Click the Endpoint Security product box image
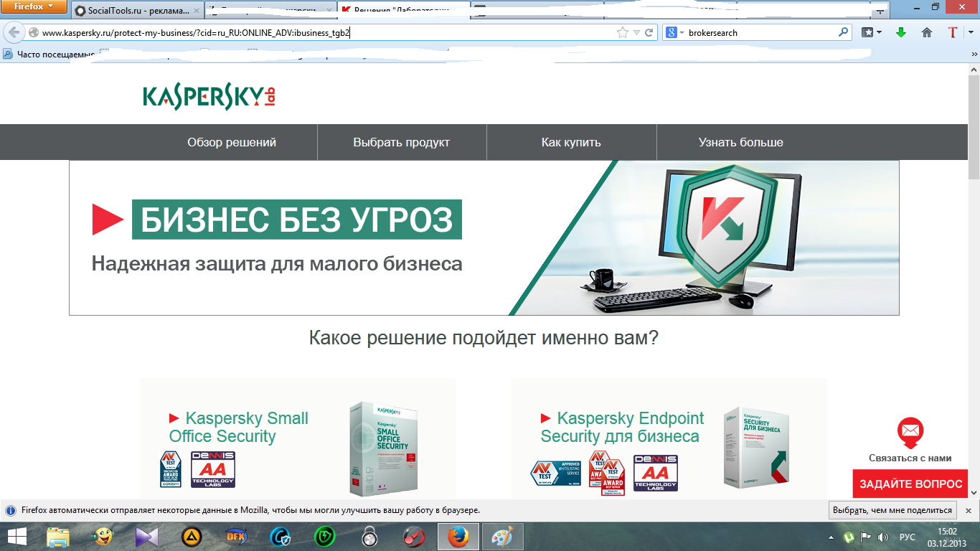 tap(757, 447)
